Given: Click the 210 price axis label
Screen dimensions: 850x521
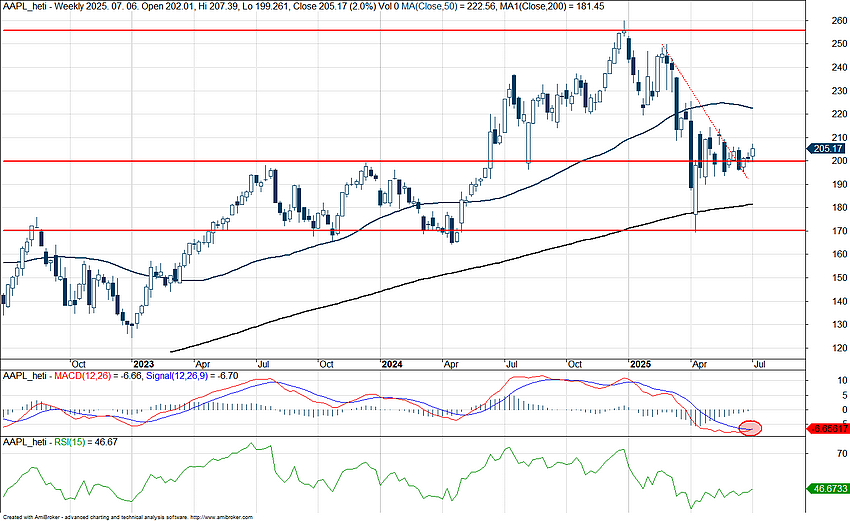Looking at the screenshot, I should tap(839, 138).
